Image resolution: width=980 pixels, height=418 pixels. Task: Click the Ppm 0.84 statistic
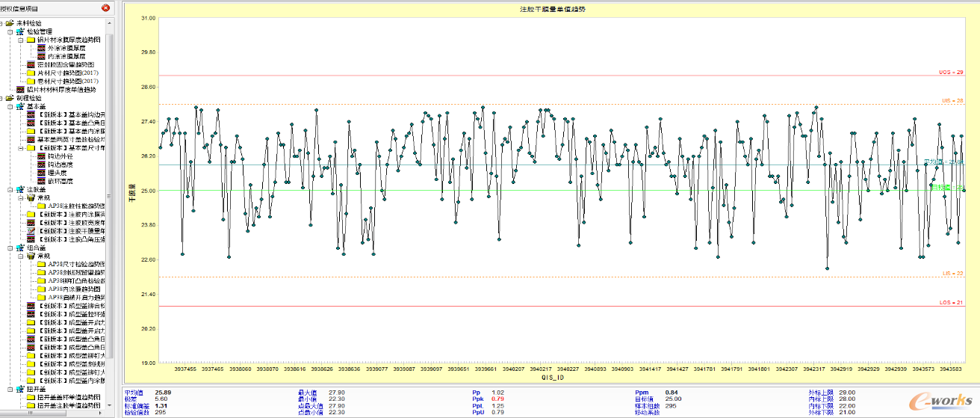click(657, 392)
